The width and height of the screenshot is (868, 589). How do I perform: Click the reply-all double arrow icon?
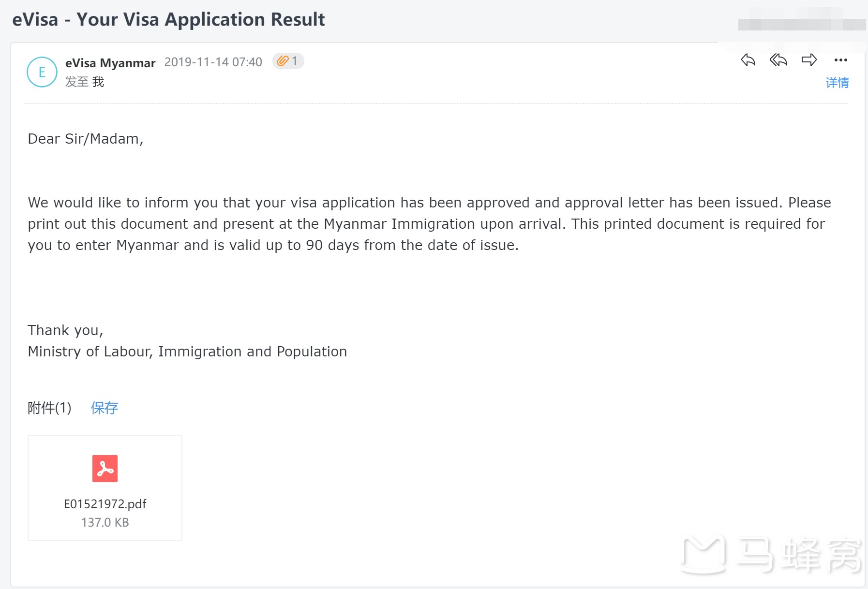click(x=778, y=60)
